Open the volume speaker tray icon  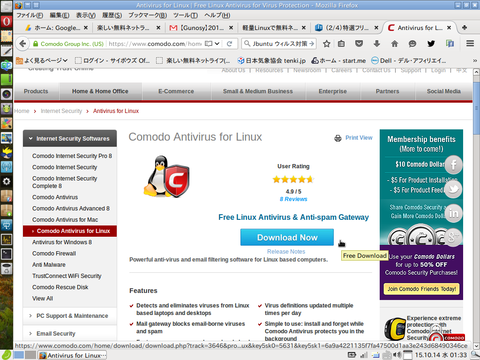(397, 355)
